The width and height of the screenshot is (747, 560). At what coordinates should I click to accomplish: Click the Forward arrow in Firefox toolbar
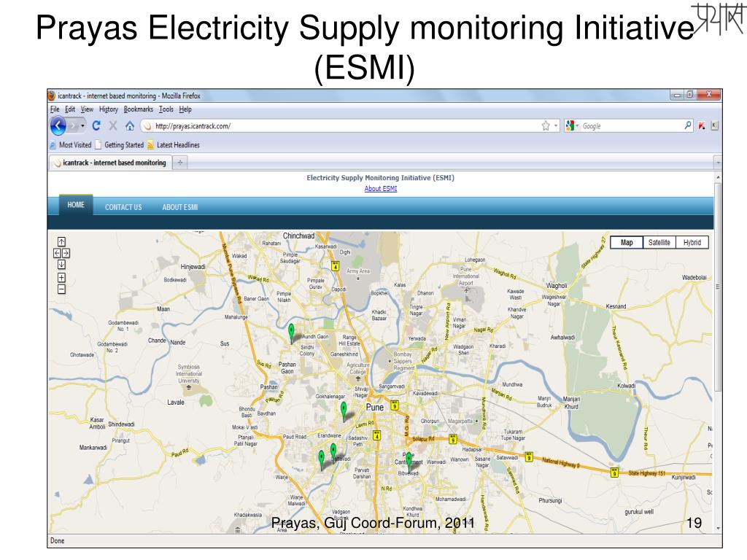(73, 126)
